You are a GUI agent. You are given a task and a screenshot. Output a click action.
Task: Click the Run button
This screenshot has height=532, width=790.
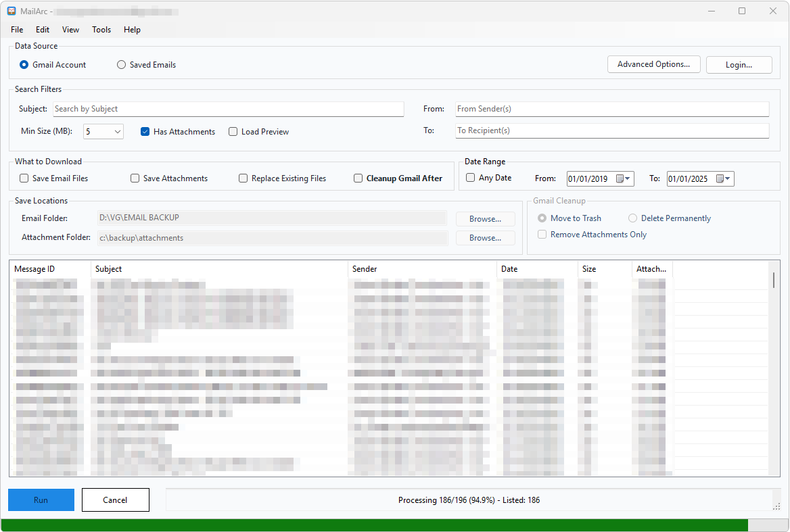point(41,500)
